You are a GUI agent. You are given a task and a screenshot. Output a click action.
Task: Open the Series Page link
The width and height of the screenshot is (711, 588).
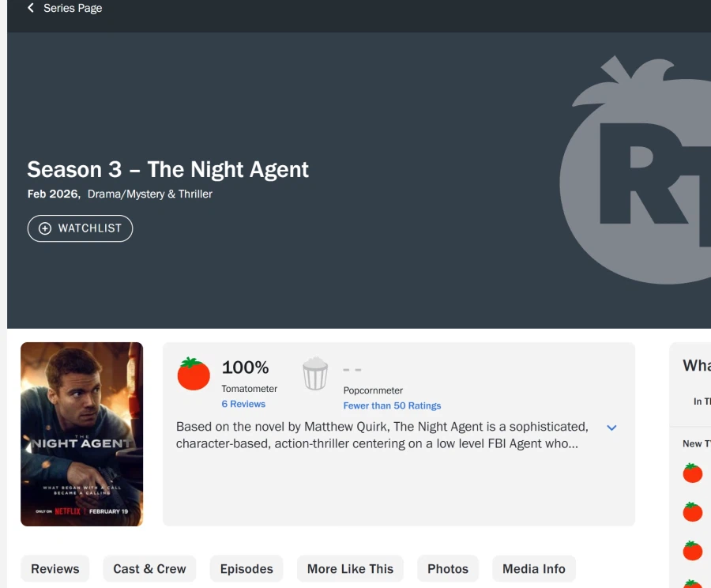point(72,8)
